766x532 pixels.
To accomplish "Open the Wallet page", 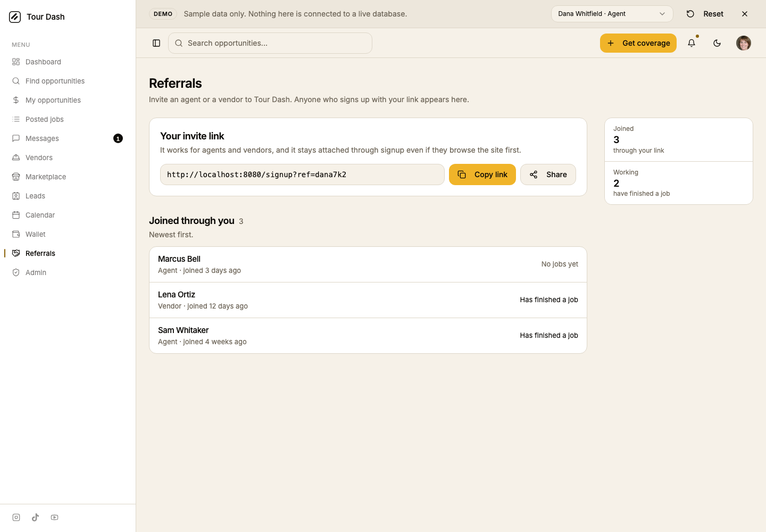I will point(68,234).
